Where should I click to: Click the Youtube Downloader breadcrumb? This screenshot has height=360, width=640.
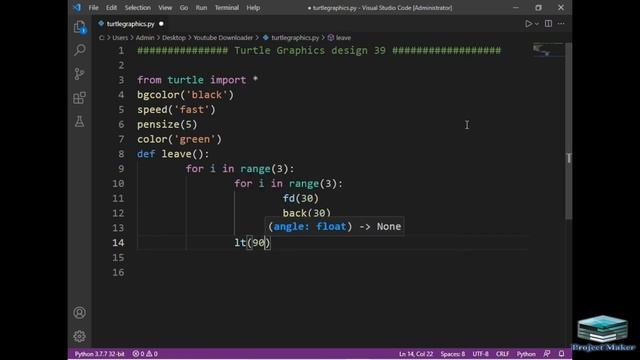223,38
